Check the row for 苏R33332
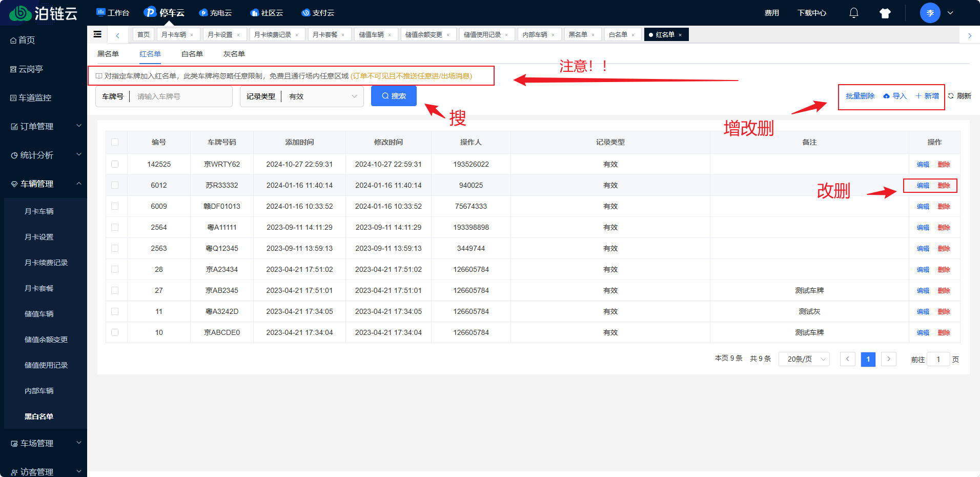980x477 pixels. click(x=115, y=185)
